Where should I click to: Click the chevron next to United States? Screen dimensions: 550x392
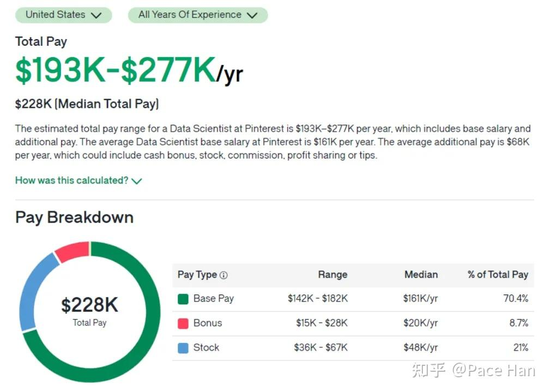click(96, 15)
